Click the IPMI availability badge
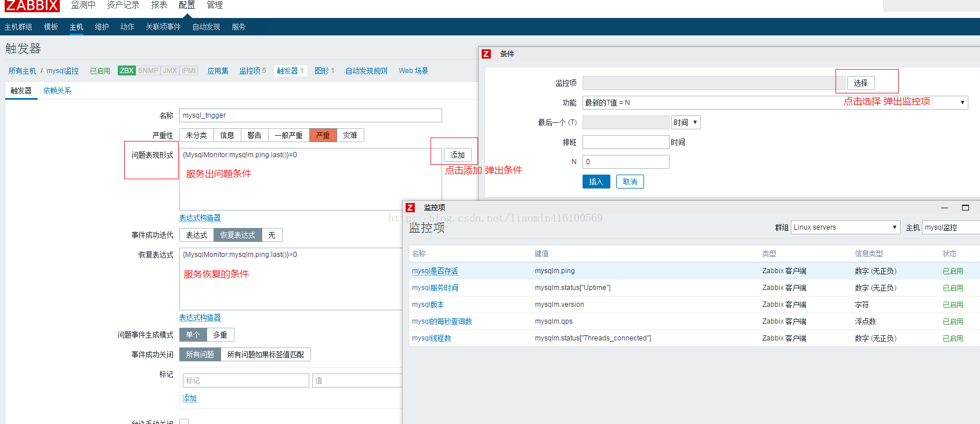The height and width of the screenshot is (424, 980). [x=189, y=71]
